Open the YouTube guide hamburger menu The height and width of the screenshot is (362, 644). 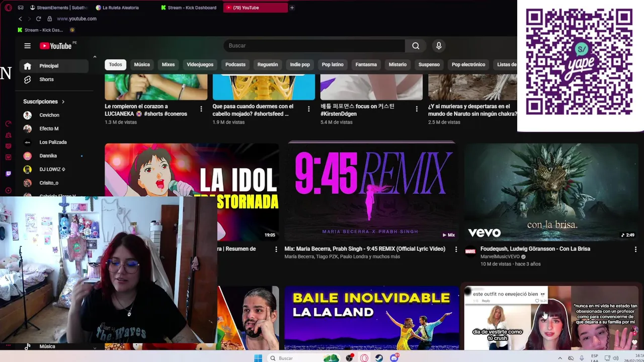(x=27, y=46)
